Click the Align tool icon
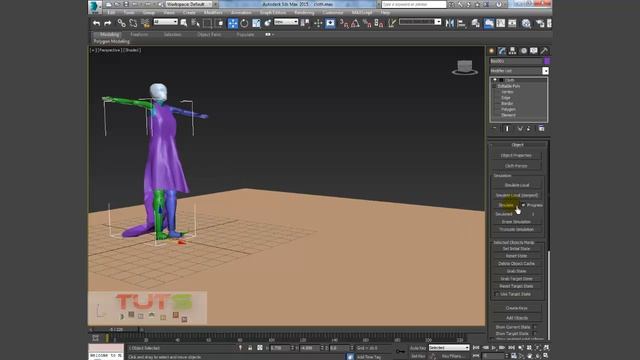Image resolution: width=640 pixels, height=360 pixels. tap(462, 23)
